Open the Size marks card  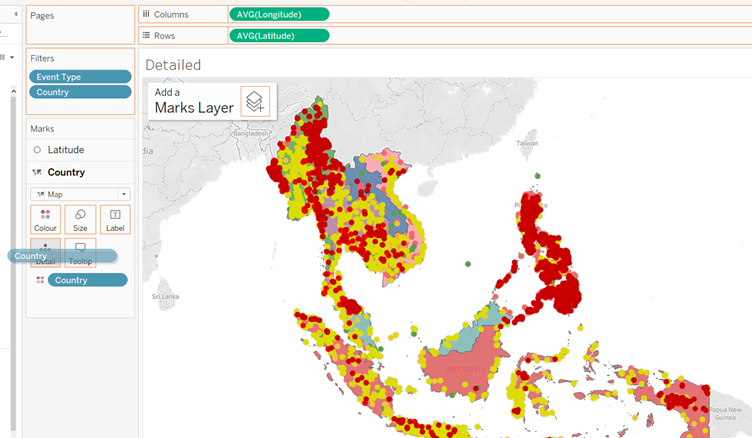(80, 219)
